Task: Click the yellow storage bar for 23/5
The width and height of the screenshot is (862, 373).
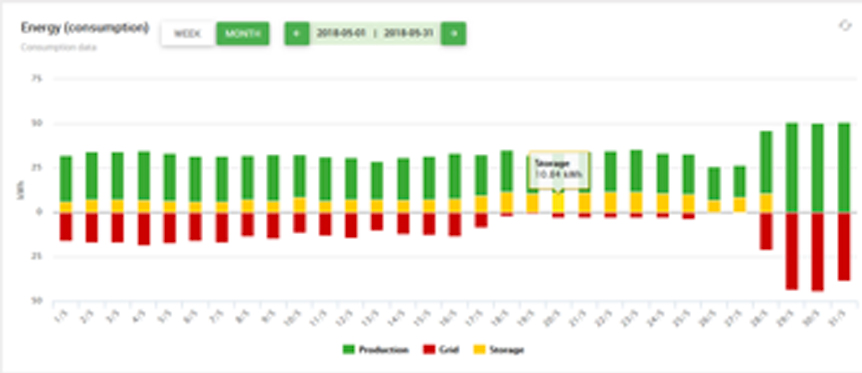Action: [x=636, y=202]
